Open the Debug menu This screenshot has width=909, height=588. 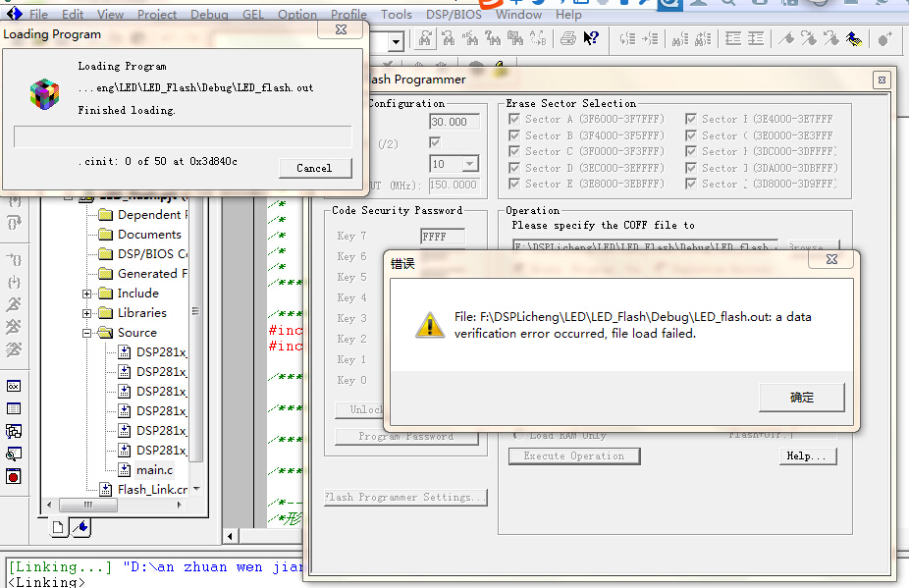coord(209,14)
